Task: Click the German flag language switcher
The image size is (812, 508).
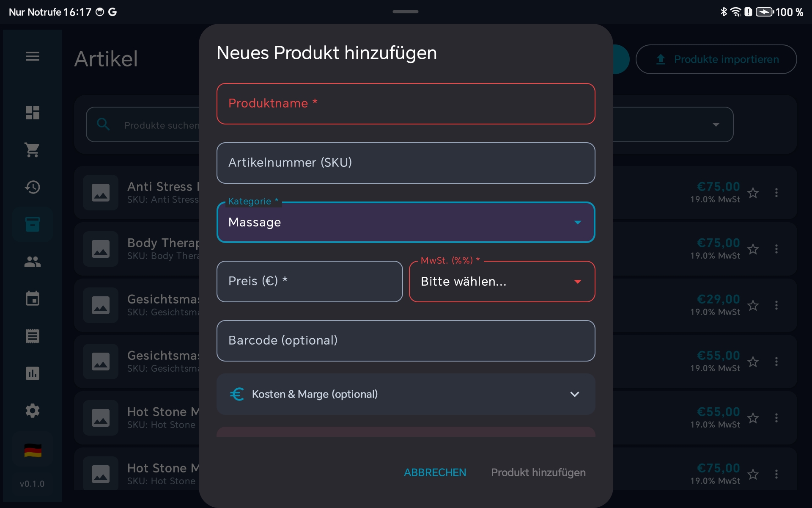Action: [x=33, y=450]
